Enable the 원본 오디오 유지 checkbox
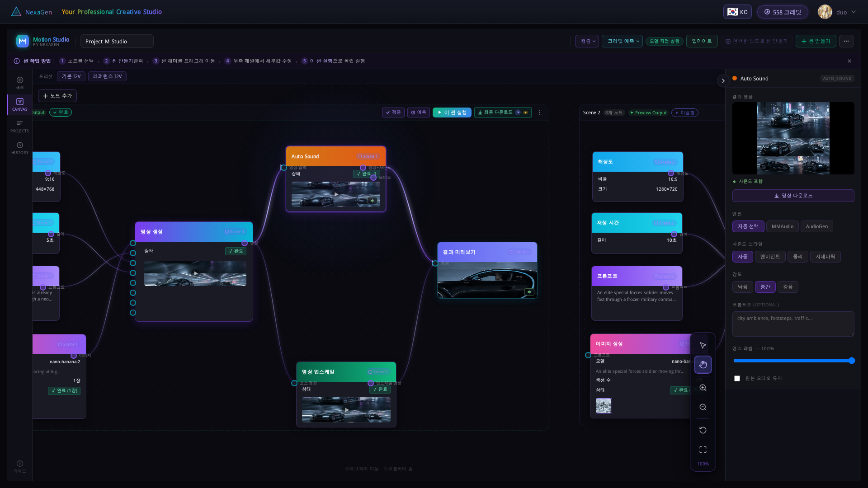The height and width of the screenshot is (488, 868). pos(737,378)
